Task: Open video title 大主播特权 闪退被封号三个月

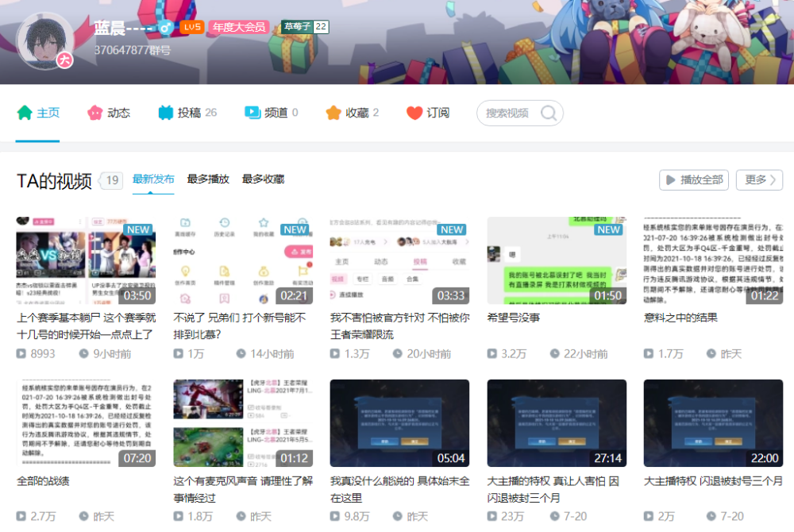Action: 713,481
